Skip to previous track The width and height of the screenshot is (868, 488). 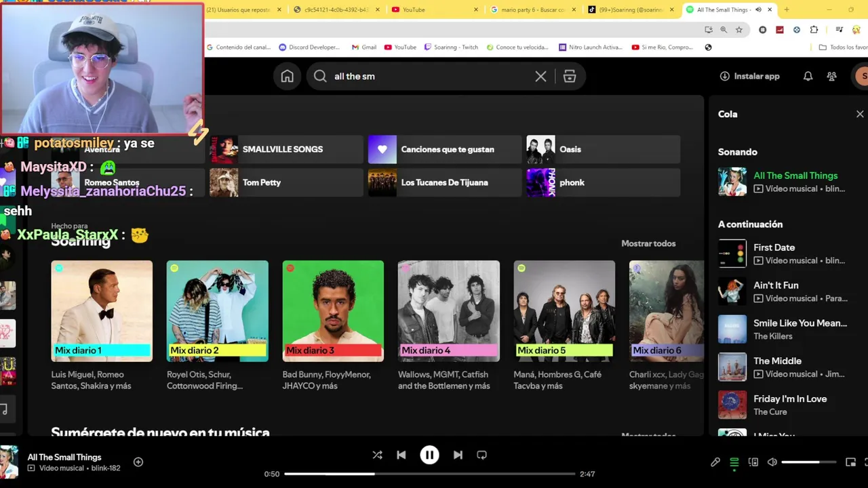(x=401, y=455)
